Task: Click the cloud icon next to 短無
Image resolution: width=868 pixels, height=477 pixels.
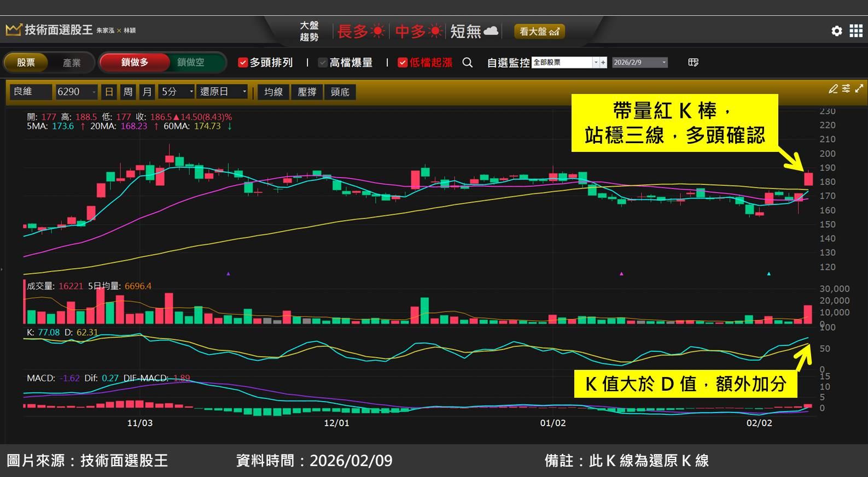Action: pos(491,31)
